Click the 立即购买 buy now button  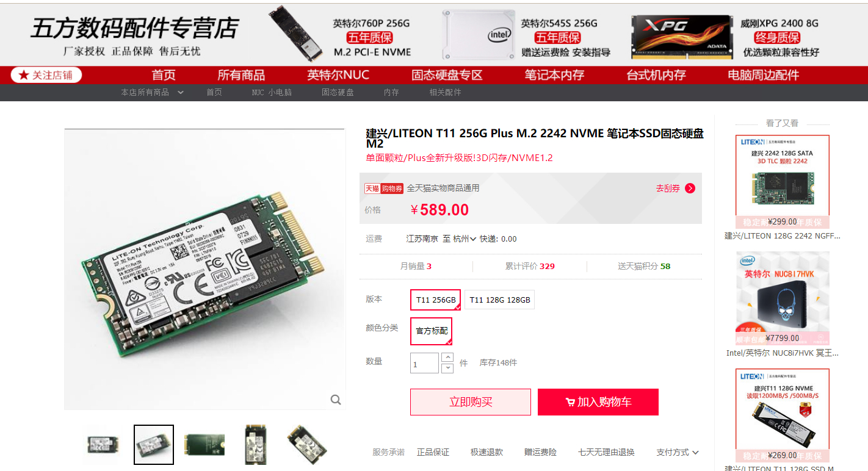(x=471, y=402)
